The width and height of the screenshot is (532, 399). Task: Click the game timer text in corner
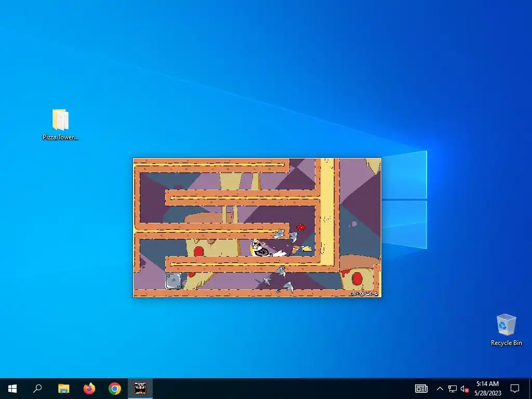tap(364, 293)
